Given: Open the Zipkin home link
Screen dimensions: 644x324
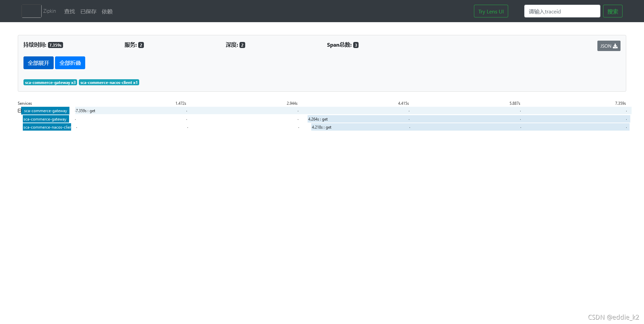Looking at the screenshot, I should (50, 11).
